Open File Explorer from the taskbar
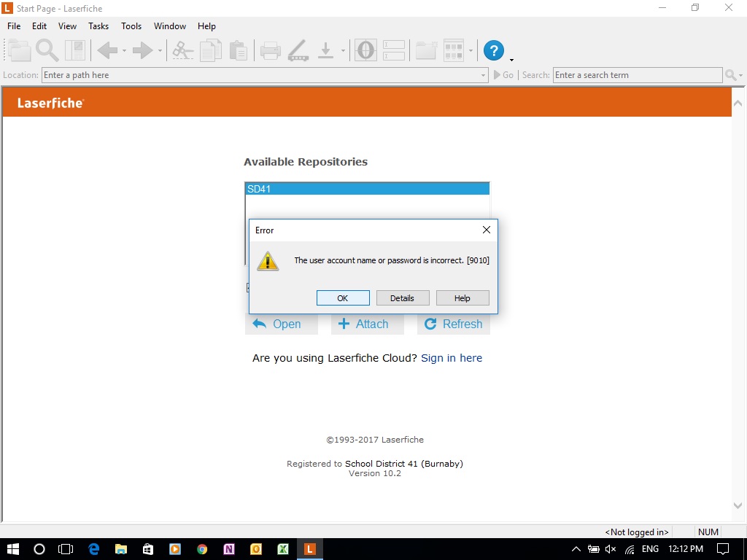Screen dimensions: 747x560 click(x=121, y=549)
